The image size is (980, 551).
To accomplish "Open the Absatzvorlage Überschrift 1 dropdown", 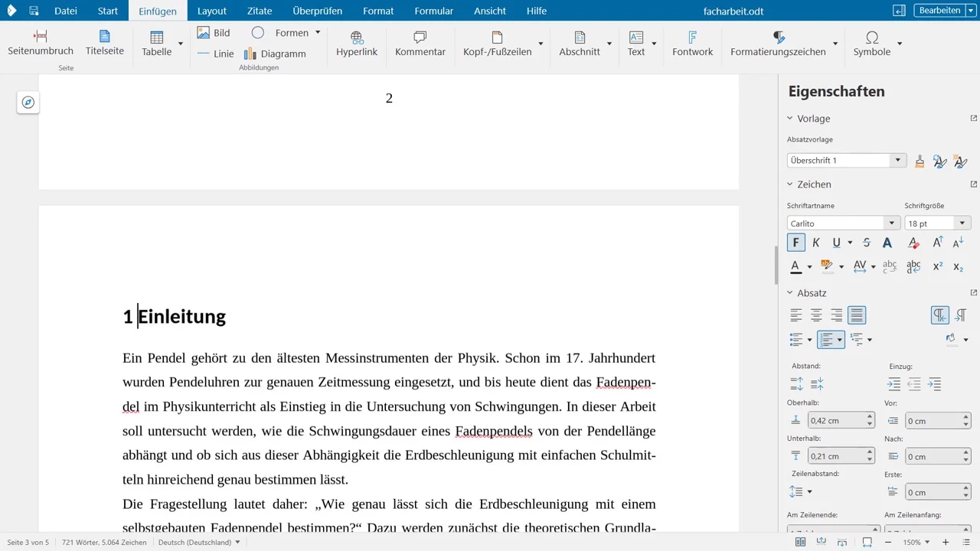I will click(897, 161).
